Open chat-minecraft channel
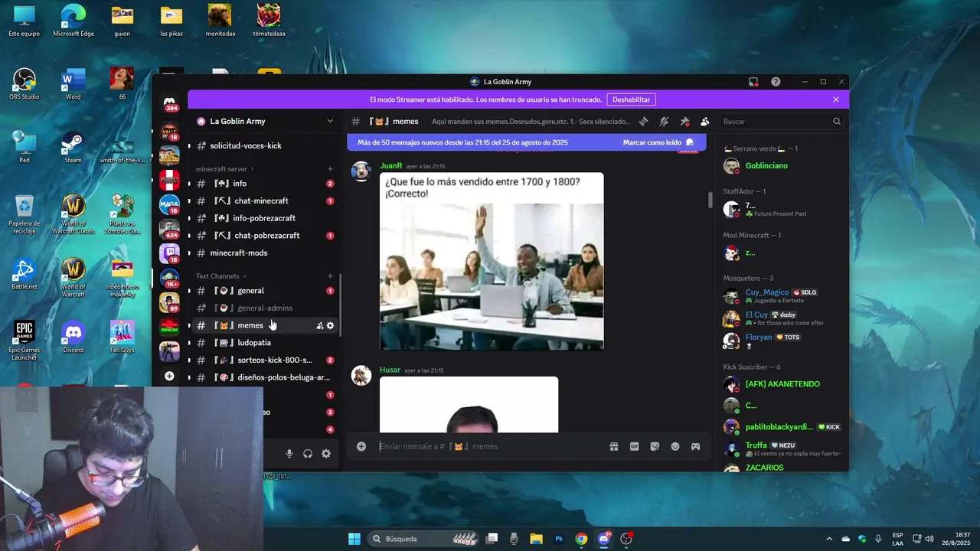This screenshot has height=551, width=980. click(x=264, y=201)
